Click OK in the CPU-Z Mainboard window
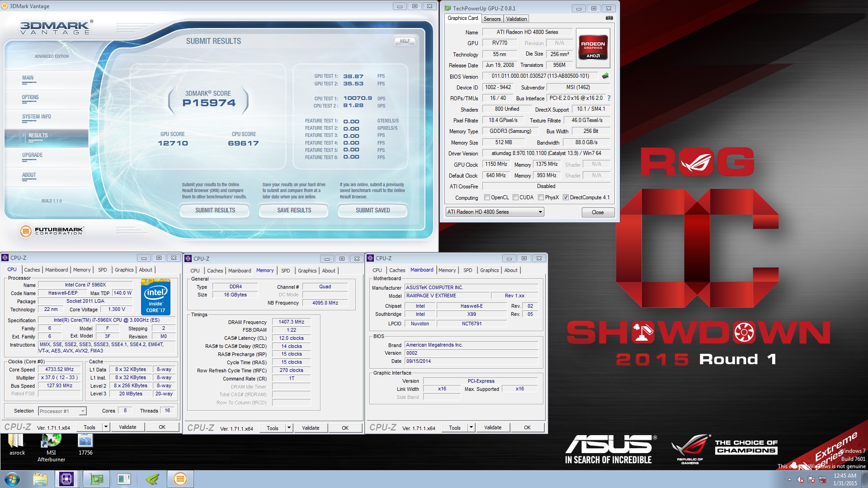 pyautogui.click(x=527, y=427)
